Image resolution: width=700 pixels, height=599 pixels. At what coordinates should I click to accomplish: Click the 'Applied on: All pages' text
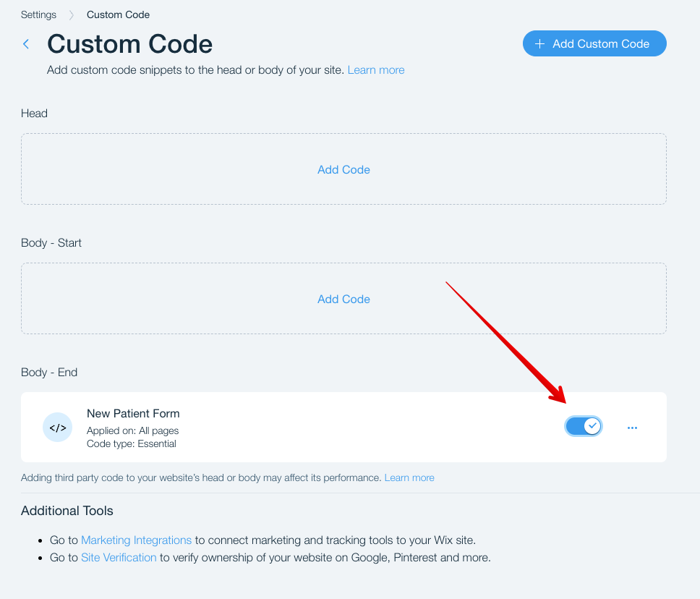coord(132,430)
